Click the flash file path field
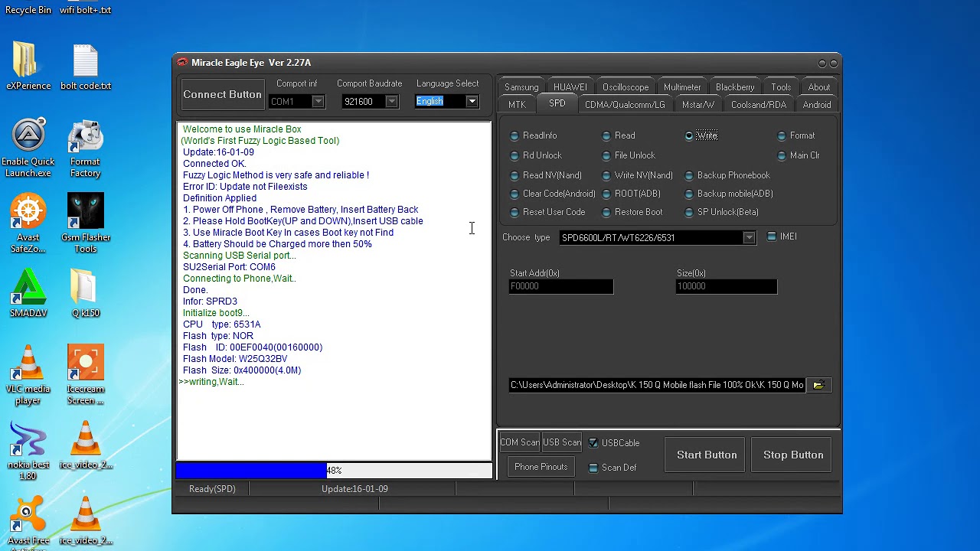This screenshot has width=980, height=551. [x=657, y=385]
